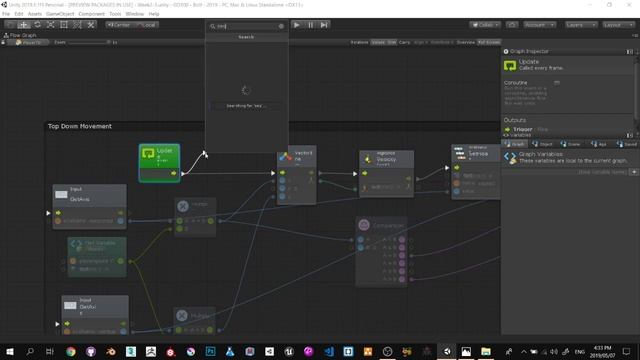Select the Flow Graph window tab

(20, 35)
